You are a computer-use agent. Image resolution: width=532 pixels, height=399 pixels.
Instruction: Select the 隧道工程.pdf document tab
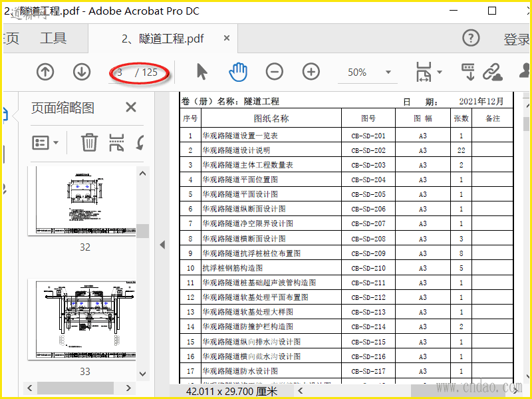tap(163, 39)
